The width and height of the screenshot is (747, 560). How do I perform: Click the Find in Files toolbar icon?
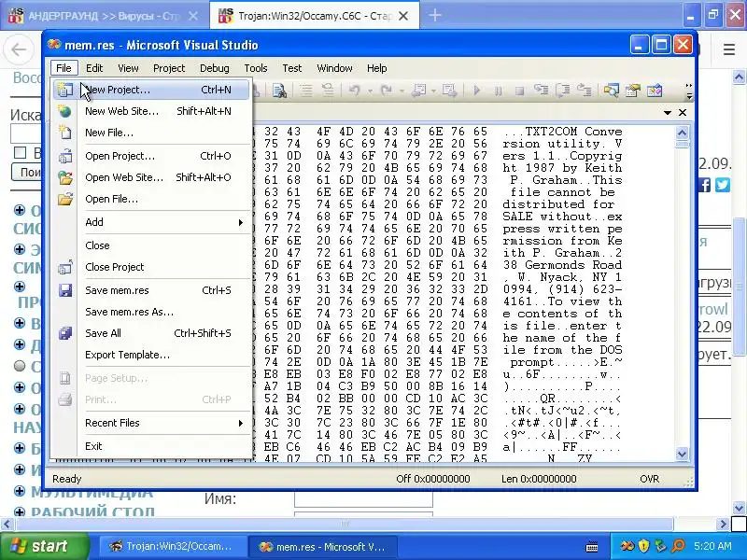click(x=279, y=91)
